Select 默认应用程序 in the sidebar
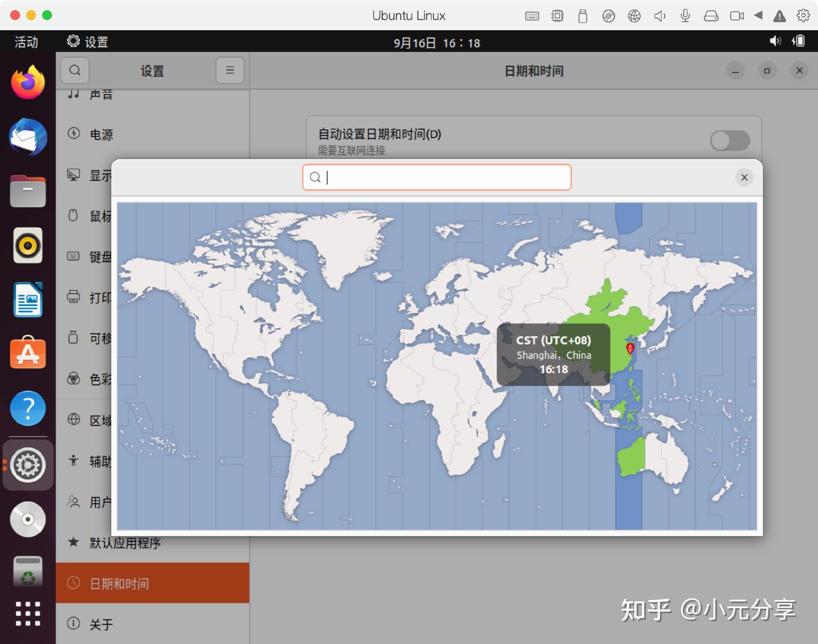818x644 pixels. coord(125,543)
